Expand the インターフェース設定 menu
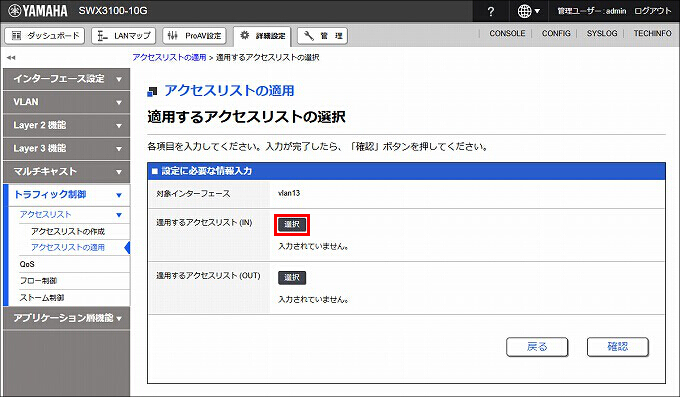Image resolution: width=680 pixels, height=397 pixels. pos(66,79)
